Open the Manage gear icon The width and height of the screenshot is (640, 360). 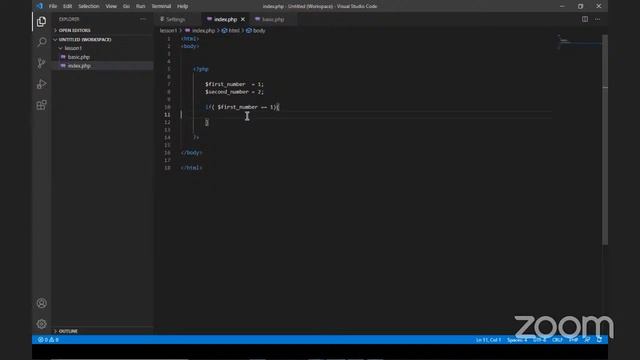pyautogui.click(x=41, y=324)
